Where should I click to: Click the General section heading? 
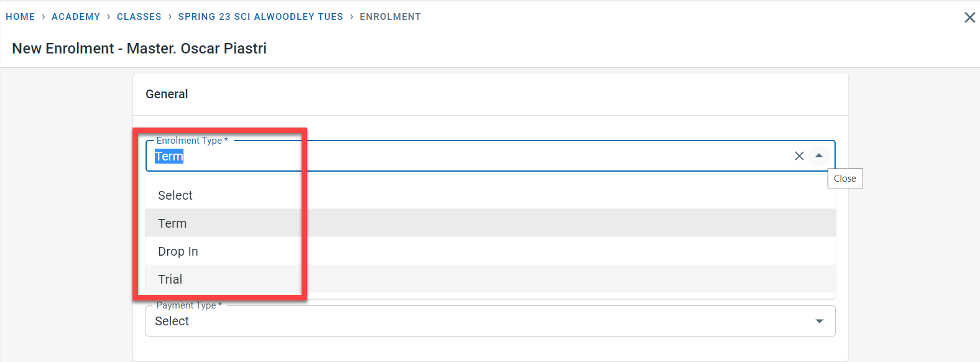pos(167,94)
